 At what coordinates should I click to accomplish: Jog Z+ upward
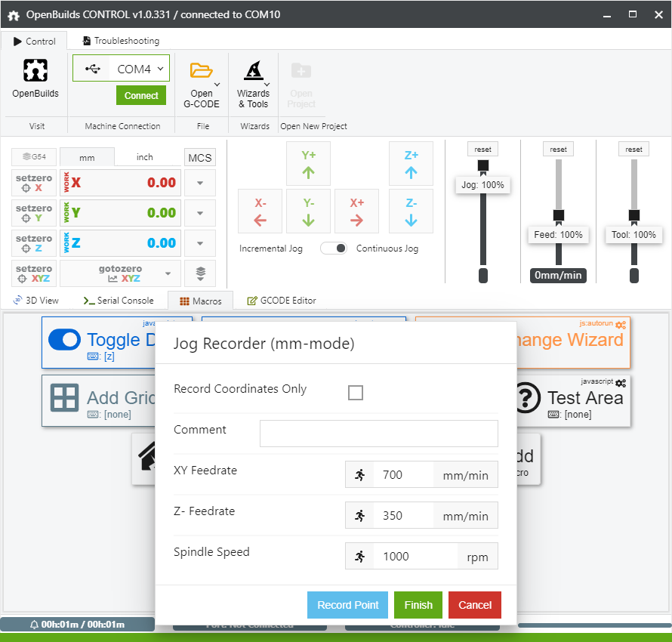[411, 164]
